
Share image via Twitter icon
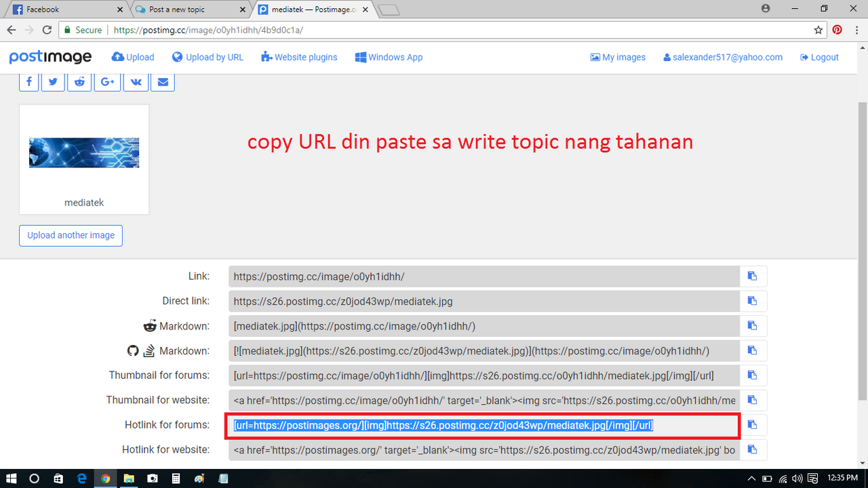[53, 82]
